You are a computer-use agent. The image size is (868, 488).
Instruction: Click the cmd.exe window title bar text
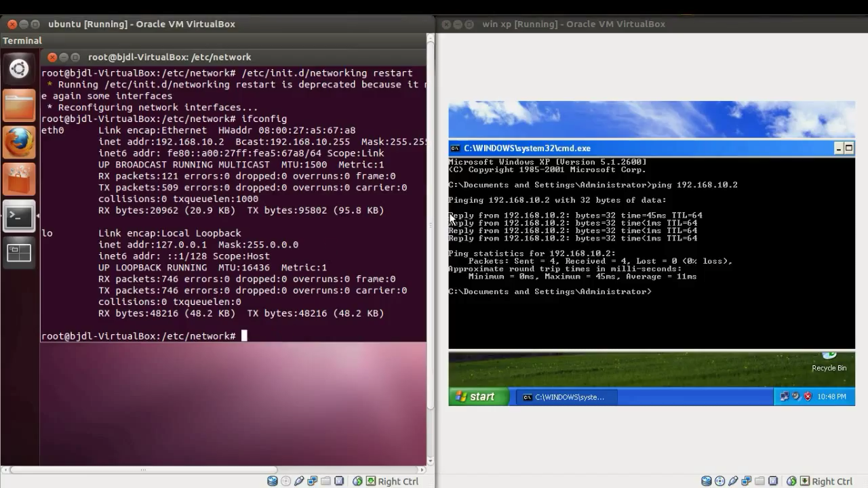click(x=528, y=148)
